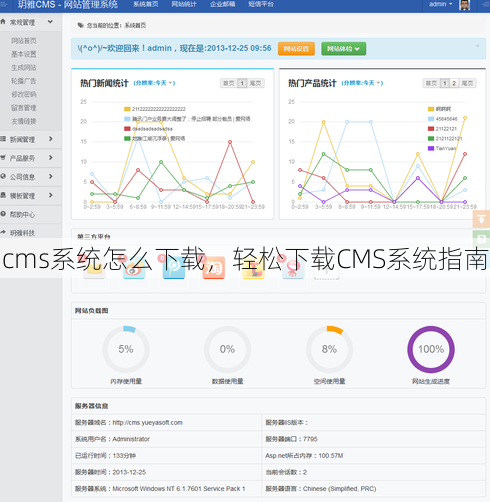490x502 pixels.
Task: Open the 玥雅科技 sidebar link
Action: pyautogui.click(x=22, y=233)
